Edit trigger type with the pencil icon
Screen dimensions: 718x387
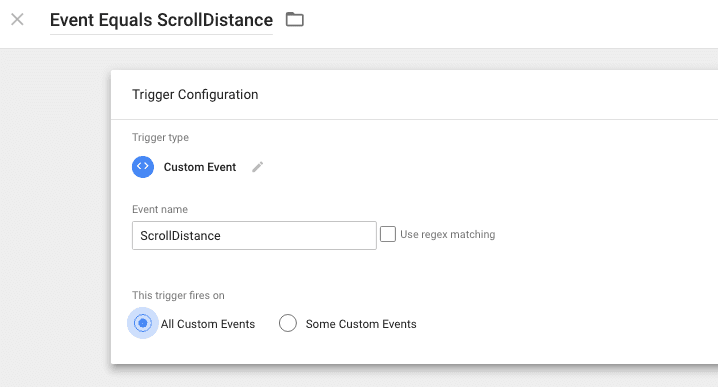(258, 167)
